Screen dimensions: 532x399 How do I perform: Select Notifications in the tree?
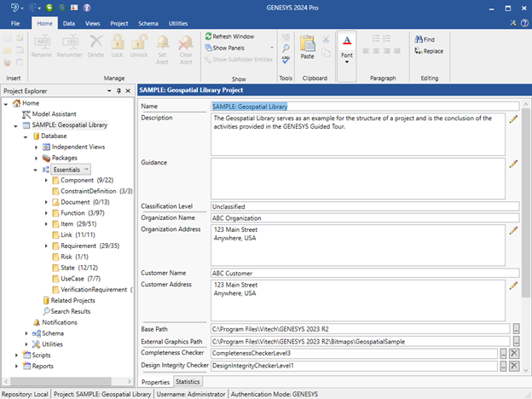pos(60,322)
